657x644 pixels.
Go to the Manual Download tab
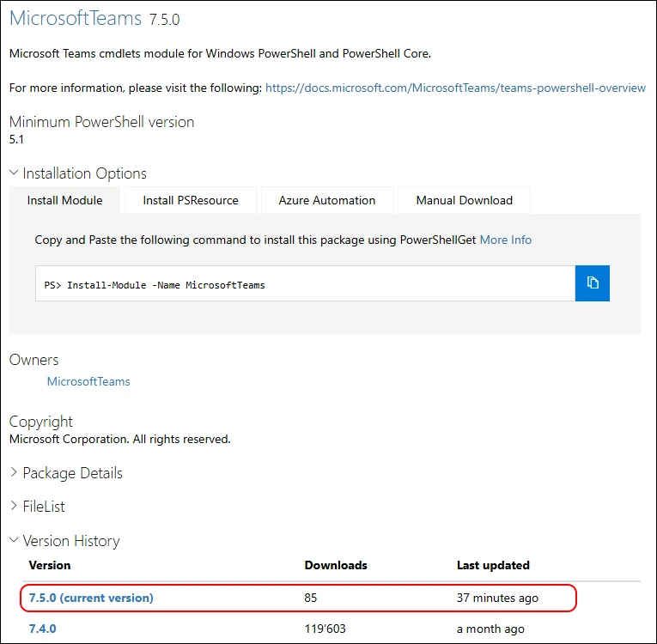tap(464, 200)
